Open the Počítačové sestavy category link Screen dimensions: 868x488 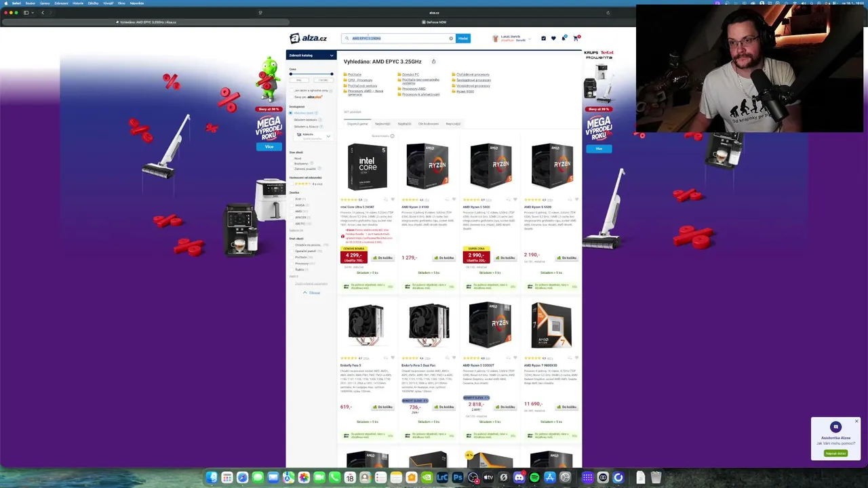point(362,86)
